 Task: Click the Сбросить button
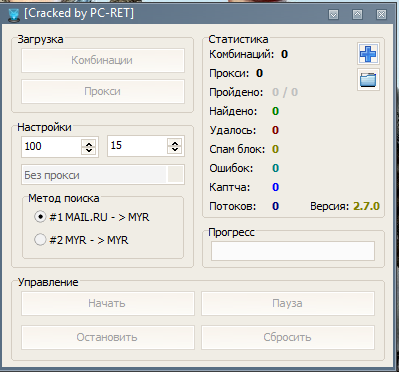(x=288, y=337)
